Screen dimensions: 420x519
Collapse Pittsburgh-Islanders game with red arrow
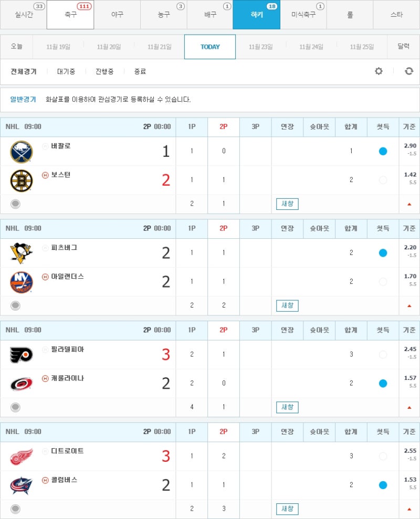pos(409,306)
